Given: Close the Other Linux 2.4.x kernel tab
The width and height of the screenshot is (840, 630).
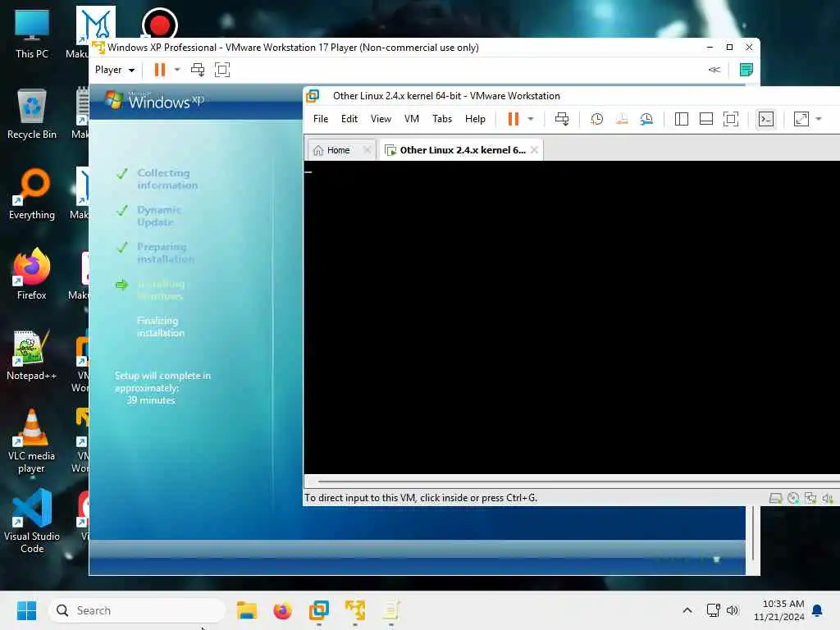Looking at the screenshot, I should click(534, 151).
